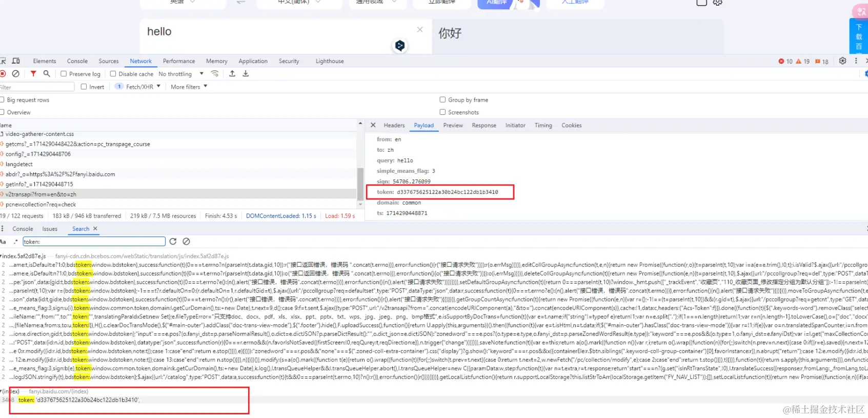Image resolution: width=868 pixels, height=418 pixels.
Task: Open the Application panel tab
Action: 253,61
